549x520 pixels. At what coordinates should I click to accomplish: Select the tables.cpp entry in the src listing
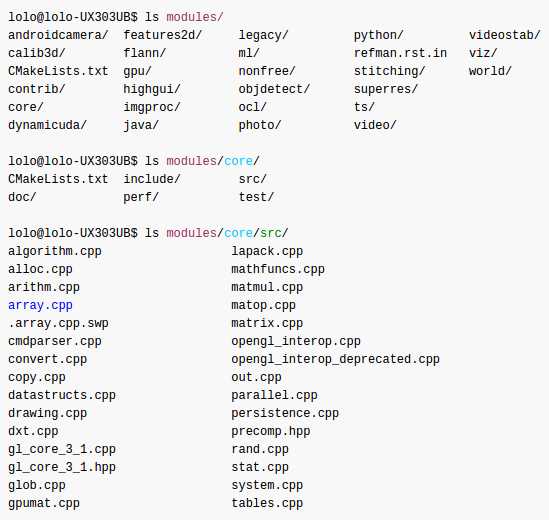[267, 504]
